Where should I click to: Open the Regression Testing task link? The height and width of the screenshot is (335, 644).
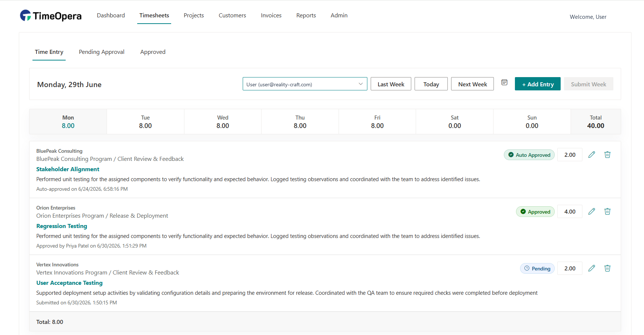(x=62, y=226)
